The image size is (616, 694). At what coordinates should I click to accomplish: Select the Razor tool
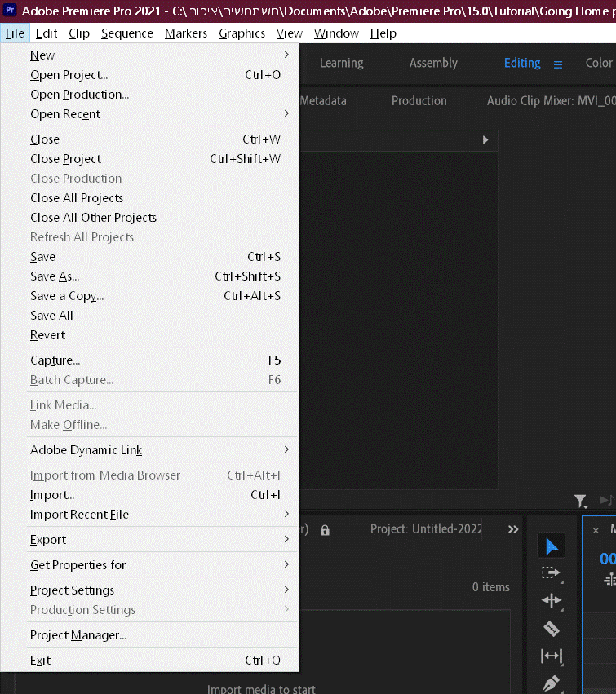click(552, 629)
